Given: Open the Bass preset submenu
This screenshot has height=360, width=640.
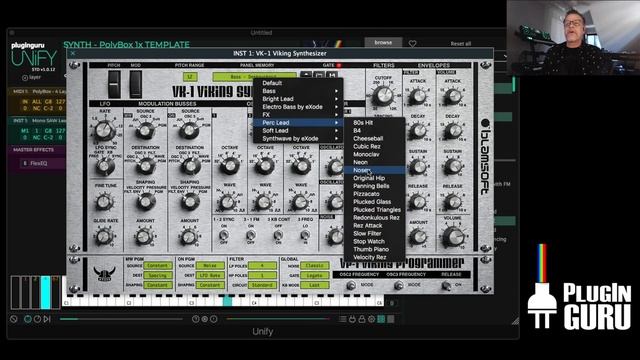Looking at the screenshot, I should (298, 91).
